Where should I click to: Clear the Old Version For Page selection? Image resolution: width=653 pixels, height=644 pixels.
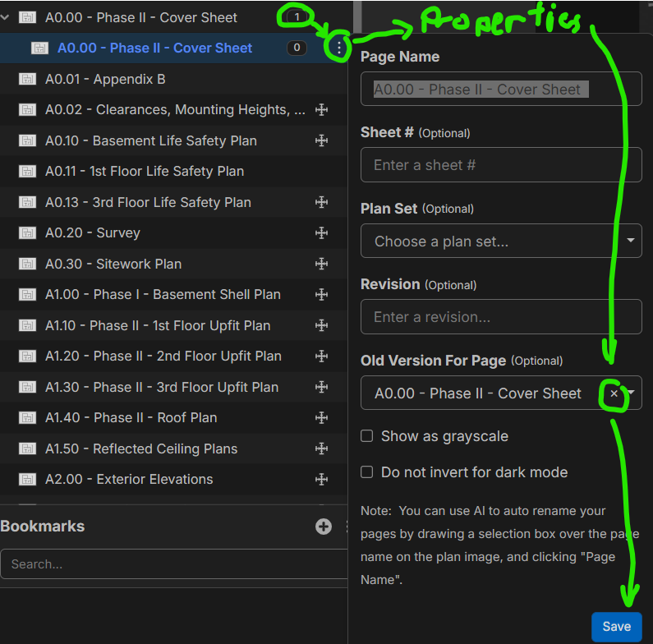tap(614, 393)
